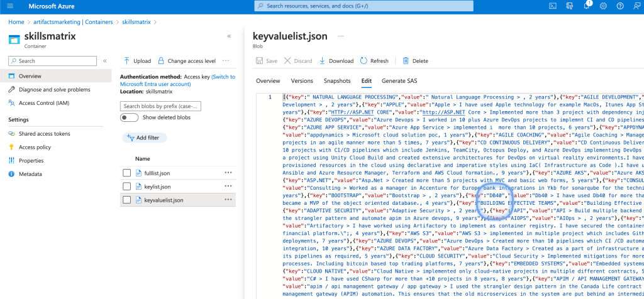
Task: Click the Properties bars icon
Action: [11, 160]
